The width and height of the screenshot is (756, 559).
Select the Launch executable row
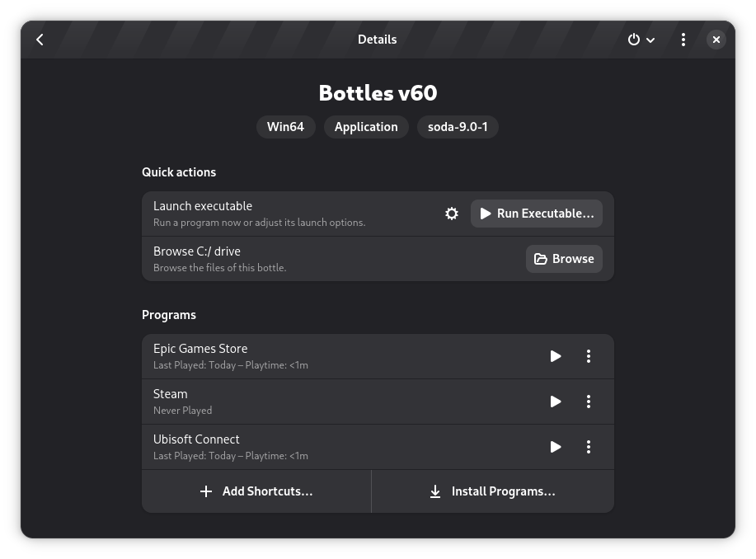[x=289, y=214]
